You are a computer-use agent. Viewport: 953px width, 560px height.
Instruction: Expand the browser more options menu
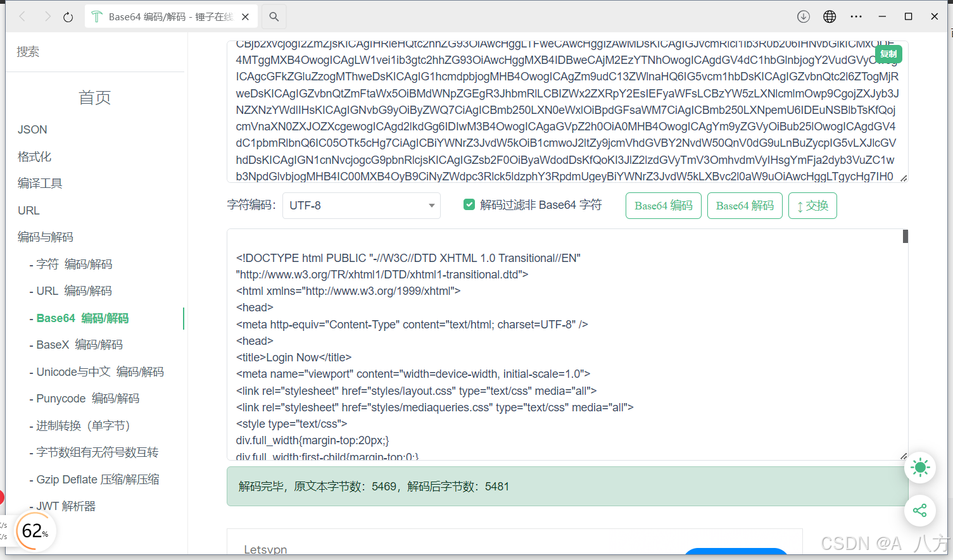[x=856, y=16]
